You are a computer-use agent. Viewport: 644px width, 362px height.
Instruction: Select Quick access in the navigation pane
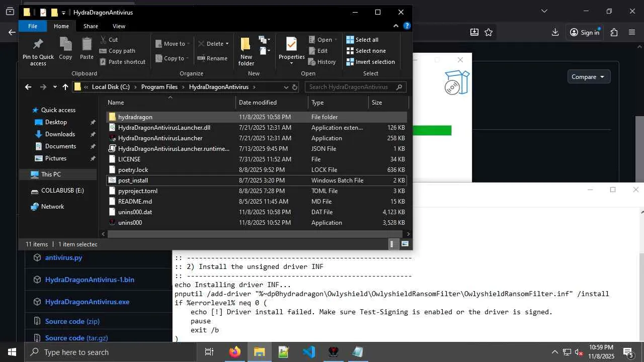tap(58, 110)
